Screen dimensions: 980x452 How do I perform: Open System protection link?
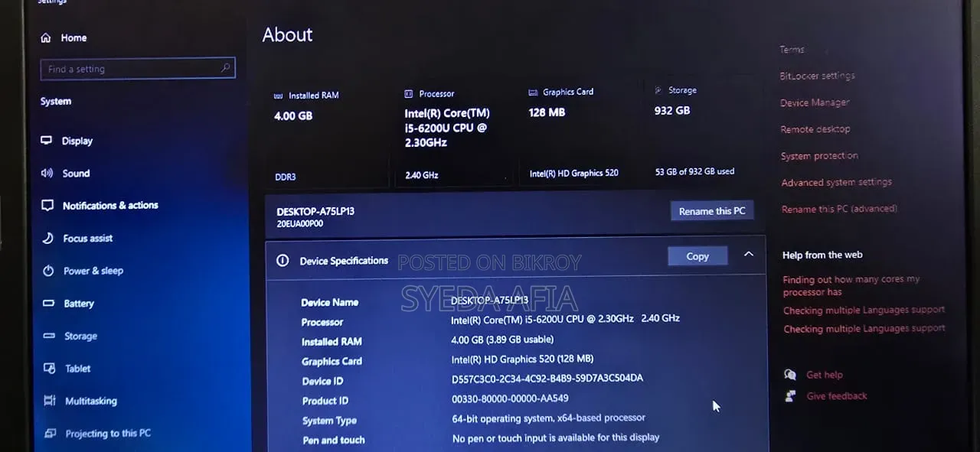(x=819, y=156)
